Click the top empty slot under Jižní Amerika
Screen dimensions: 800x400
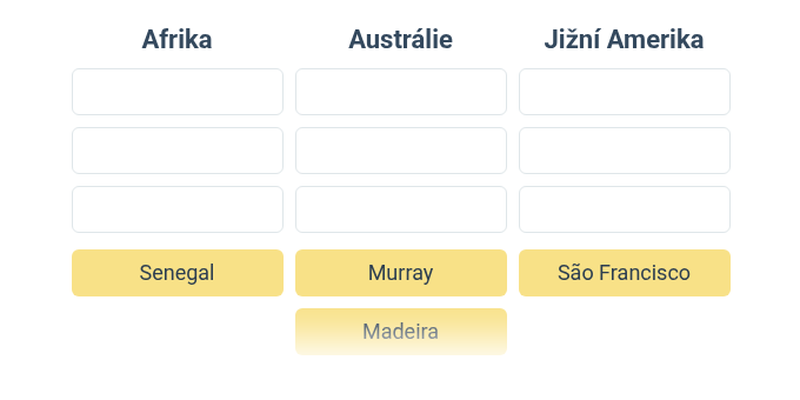624,92
